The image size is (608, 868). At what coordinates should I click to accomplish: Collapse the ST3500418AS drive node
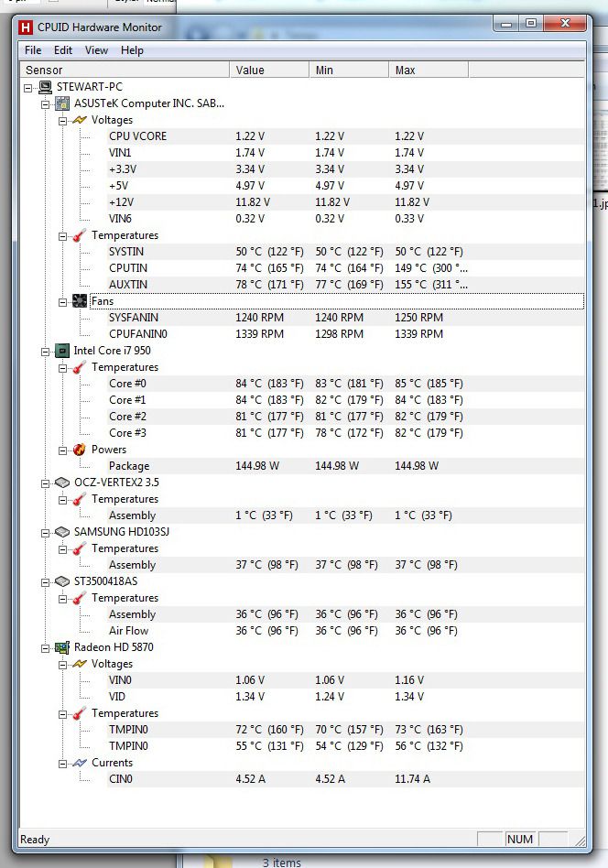[45, 581]
